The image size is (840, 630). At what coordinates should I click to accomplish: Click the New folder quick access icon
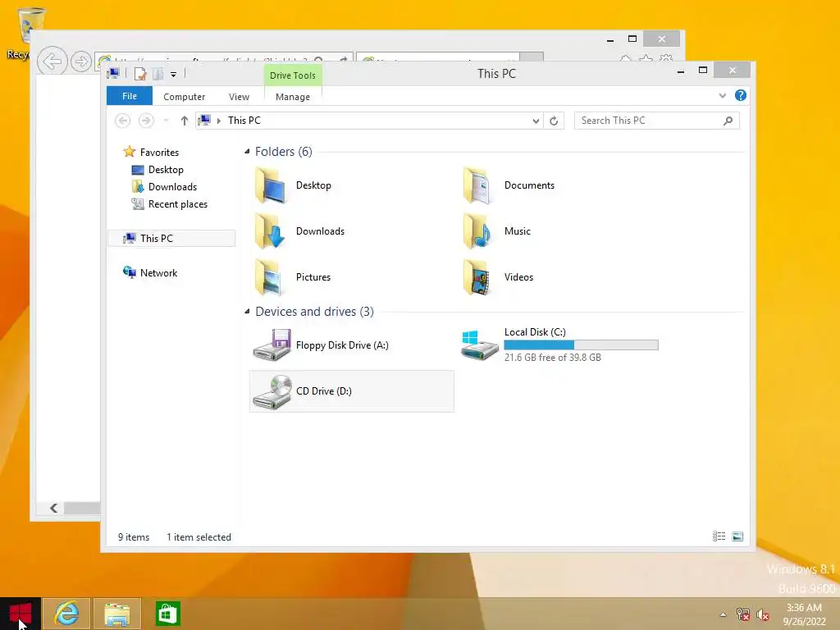click(x=157, y=74)
